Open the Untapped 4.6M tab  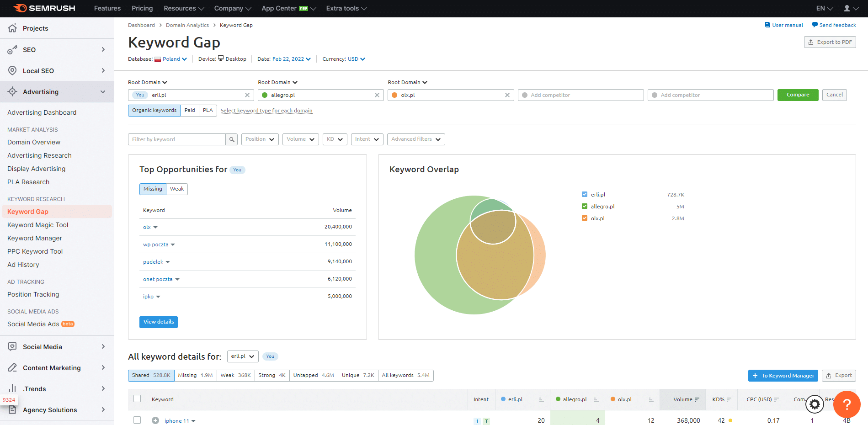point(314,376)
